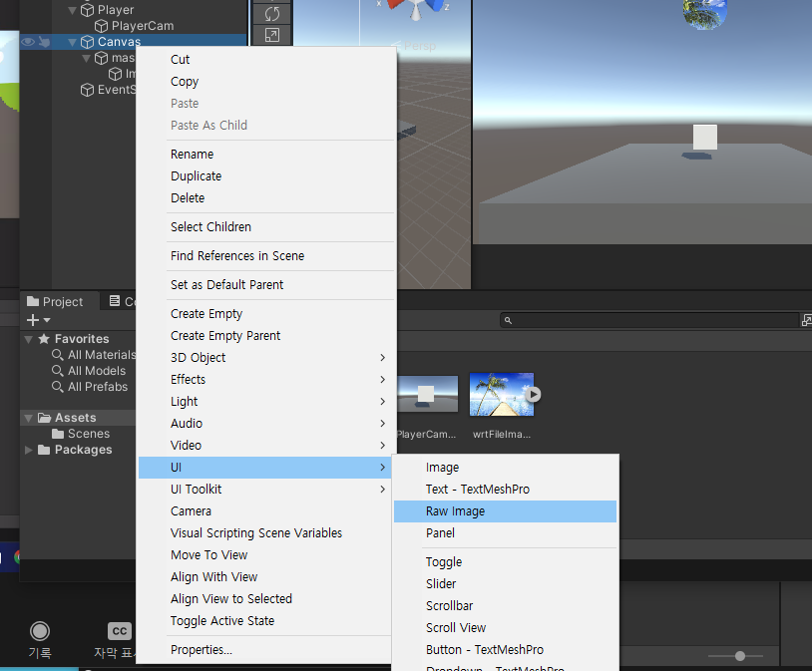Open the Audio submenu
The image size is (812, 671).
(265, 423)
